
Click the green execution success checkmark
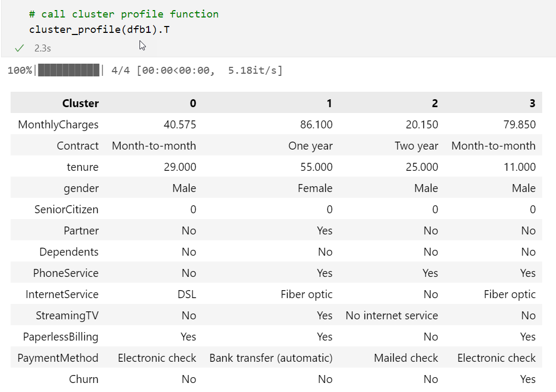pos(20,48)
